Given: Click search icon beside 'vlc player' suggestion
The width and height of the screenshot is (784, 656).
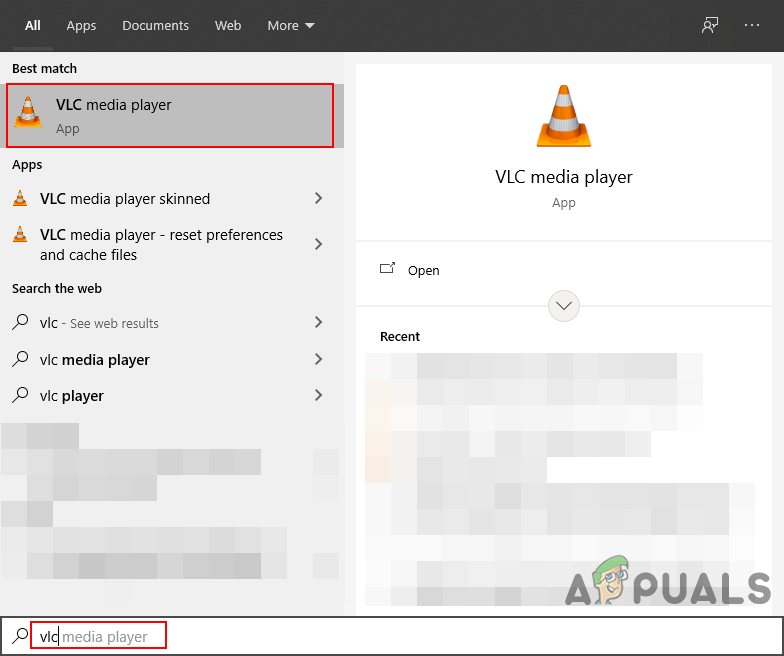Looking at the screenshot, I should click(x=20, y=395).
